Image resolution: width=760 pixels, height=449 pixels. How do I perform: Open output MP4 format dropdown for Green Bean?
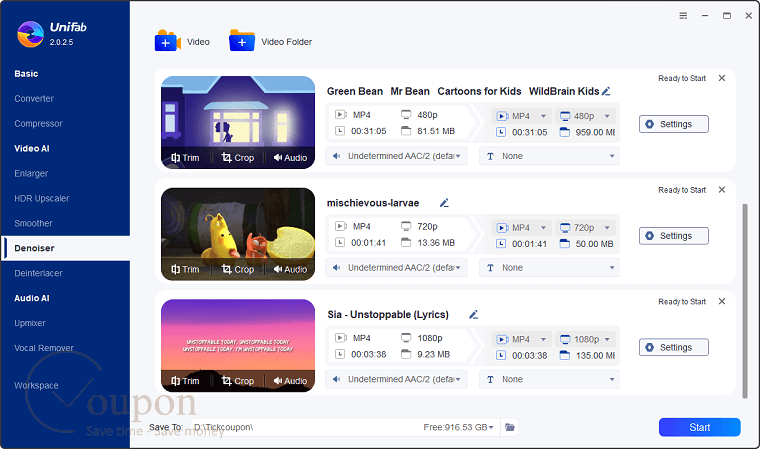pos(522,116)
